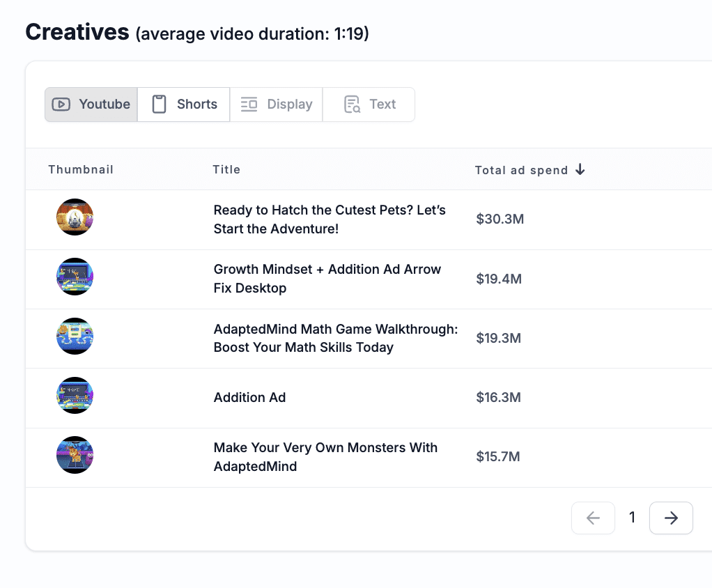The image size is (712, 588).
Task: Click the Title column header
Action: [x=226, y=170]
